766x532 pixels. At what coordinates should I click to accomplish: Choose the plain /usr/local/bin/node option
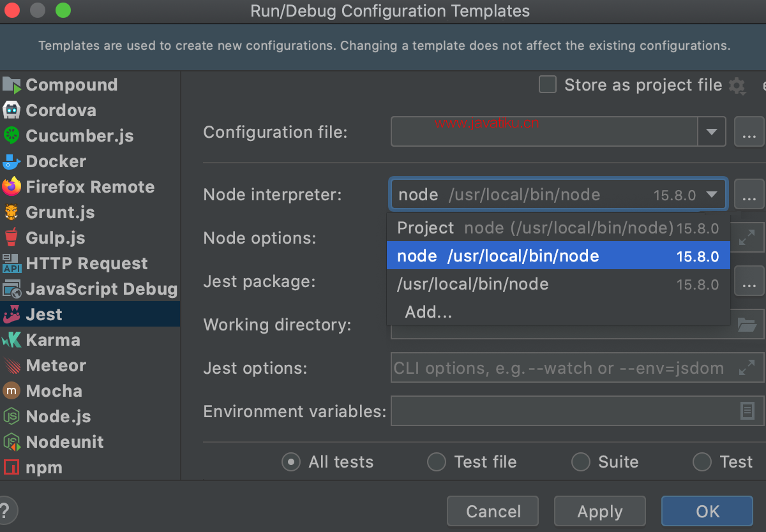click(559, 284)
